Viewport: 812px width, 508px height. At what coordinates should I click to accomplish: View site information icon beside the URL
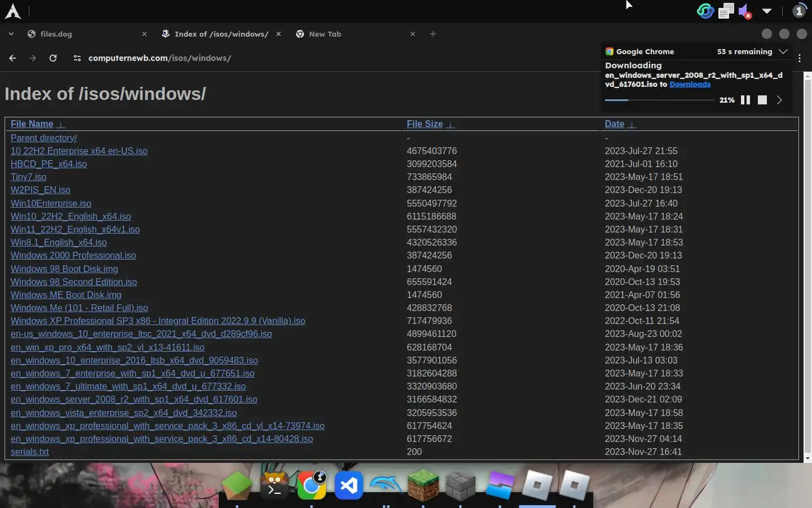(77, 58)
